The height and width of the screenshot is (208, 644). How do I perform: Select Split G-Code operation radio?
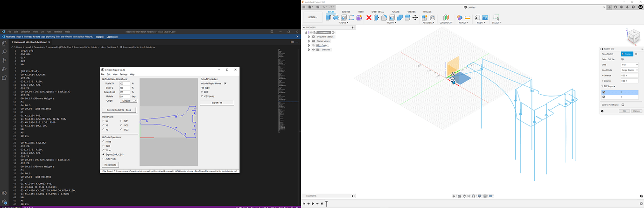tap(104, 146)
